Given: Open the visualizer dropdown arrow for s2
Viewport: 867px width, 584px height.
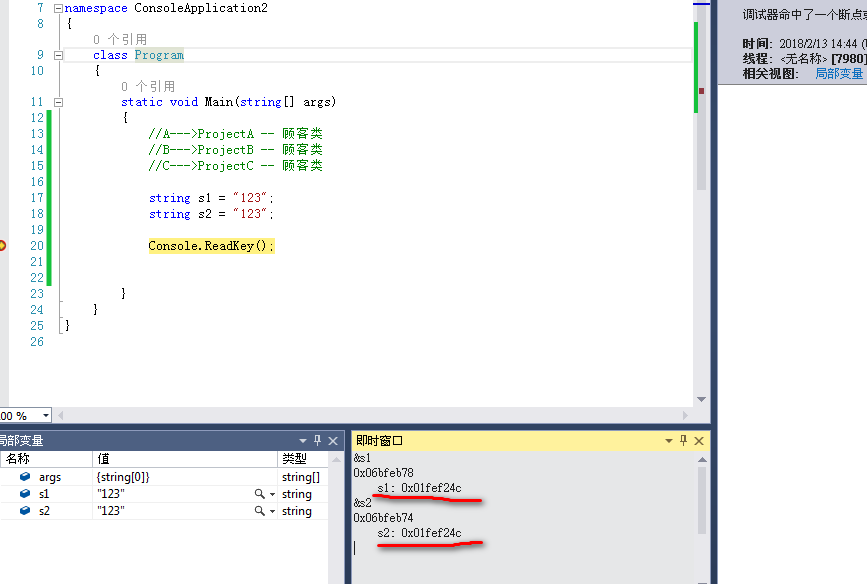Looking at the screenshot, I should tap(272, 512).
